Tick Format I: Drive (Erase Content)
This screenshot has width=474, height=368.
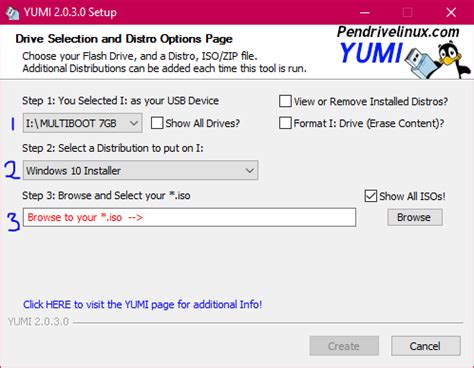[x=285, y=123]
